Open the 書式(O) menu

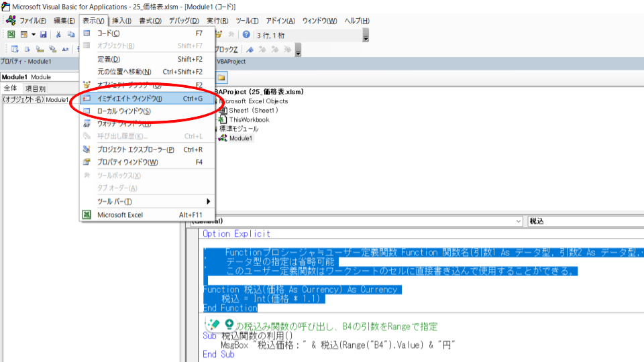point(150,21)
